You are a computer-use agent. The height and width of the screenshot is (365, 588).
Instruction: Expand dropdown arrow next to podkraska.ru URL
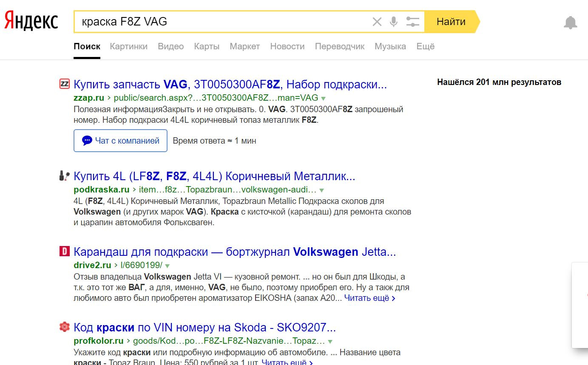(x=321, y=190)
